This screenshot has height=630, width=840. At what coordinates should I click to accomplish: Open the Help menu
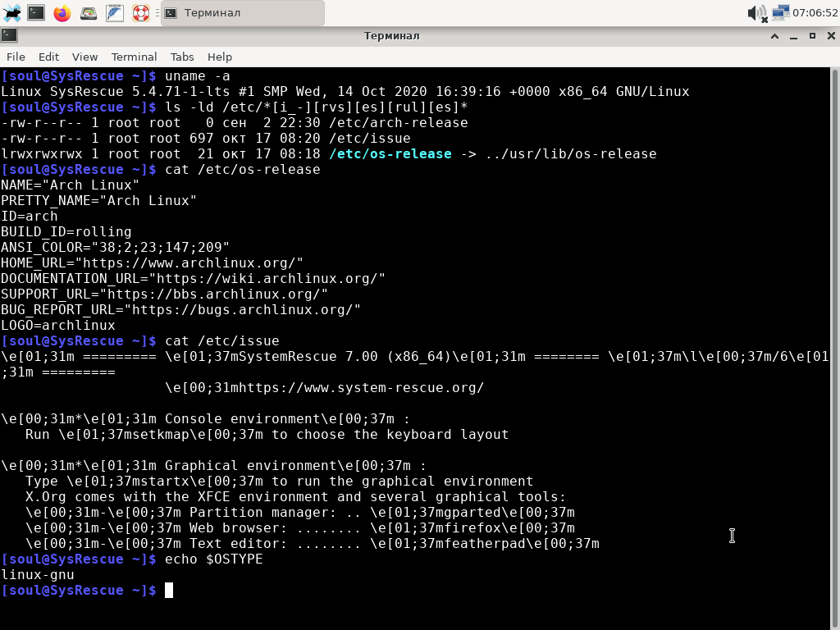point(220,57)
